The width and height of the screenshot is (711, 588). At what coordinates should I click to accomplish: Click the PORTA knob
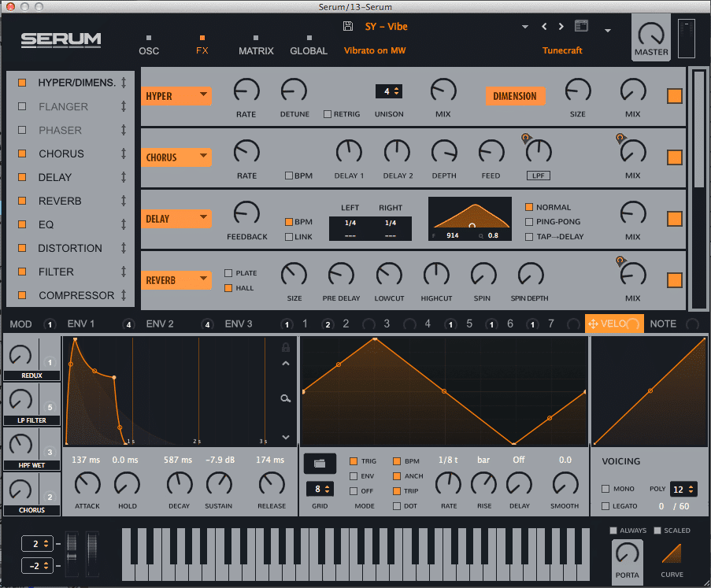coord(627,554)
